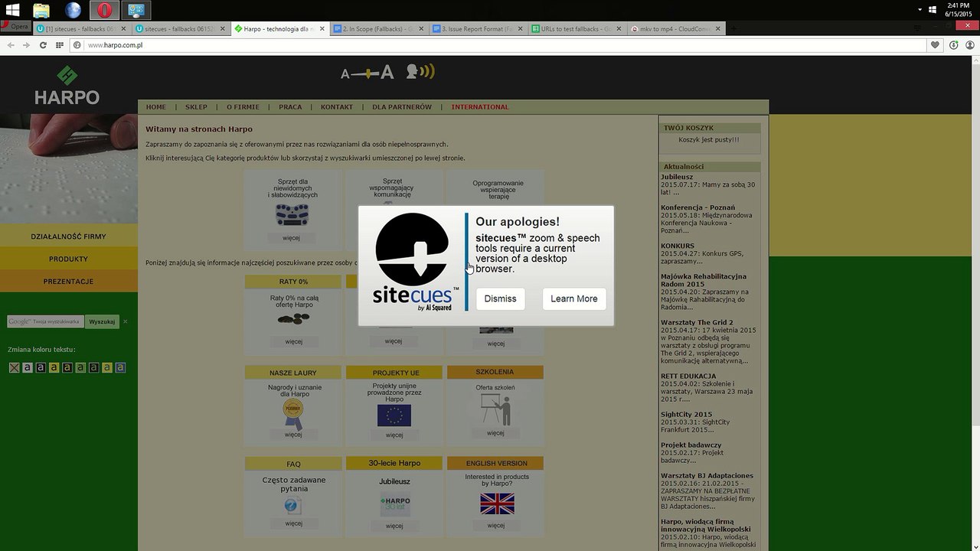Reload the current page
Screen dimensions: 980x551
pos(43,45)
